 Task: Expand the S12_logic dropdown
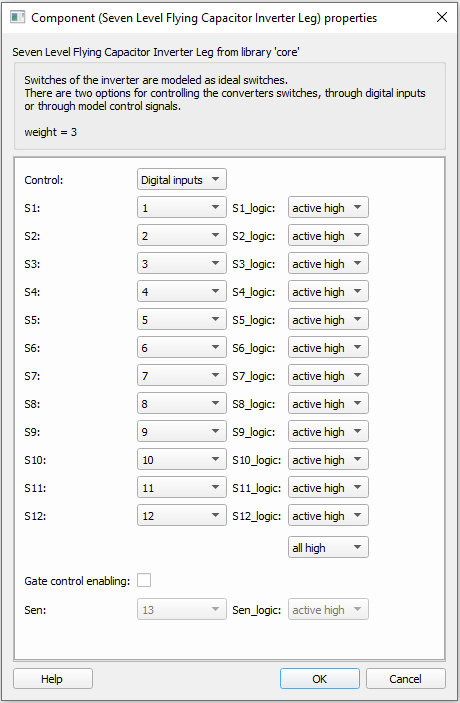click(x=328, y=516)
